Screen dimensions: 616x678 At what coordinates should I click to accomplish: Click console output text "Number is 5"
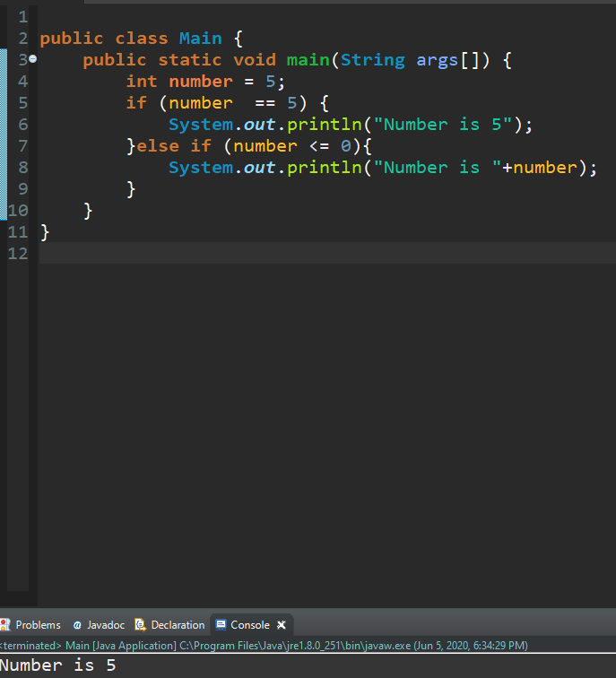pyautogui.click(x=58, y=665)
